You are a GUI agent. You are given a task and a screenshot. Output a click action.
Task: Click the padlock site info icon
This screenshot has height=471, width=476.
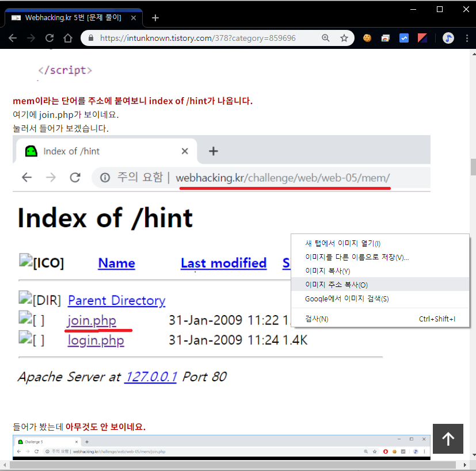(x=91, y=38)
